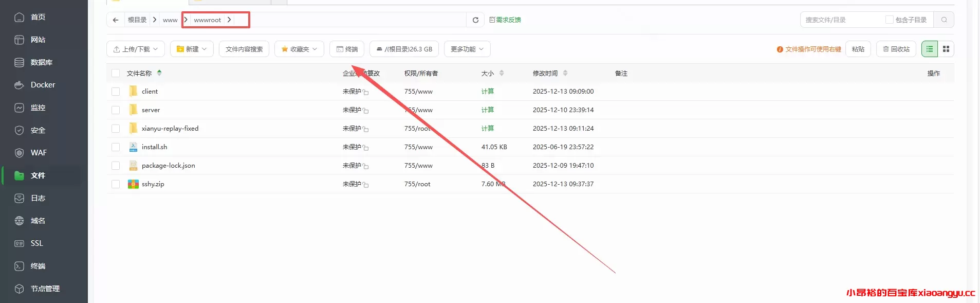Expand chevron after 根目录 breadcrumb
The height and width of the screenshot is (303, 980).
[154, 20]
